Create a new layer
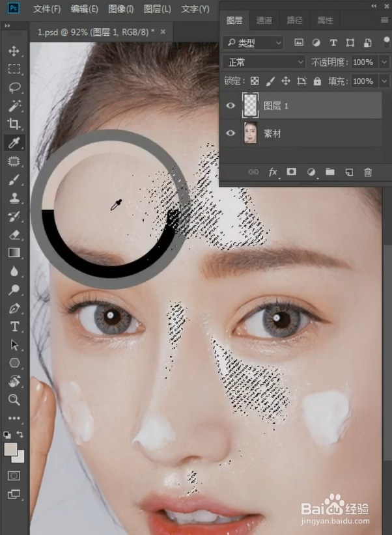The width and height of the screenshot is (392, 535). click(x=349, y=172)
